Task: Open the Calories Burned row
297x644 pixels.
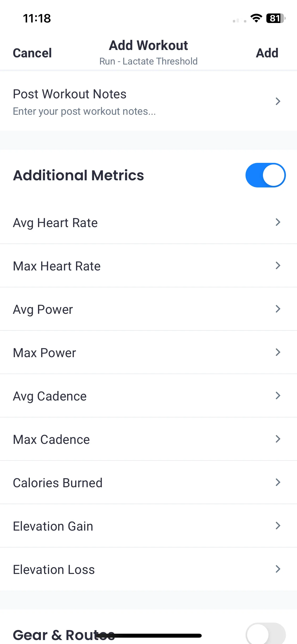Action: pyautogui.click(x=148, y=482)
